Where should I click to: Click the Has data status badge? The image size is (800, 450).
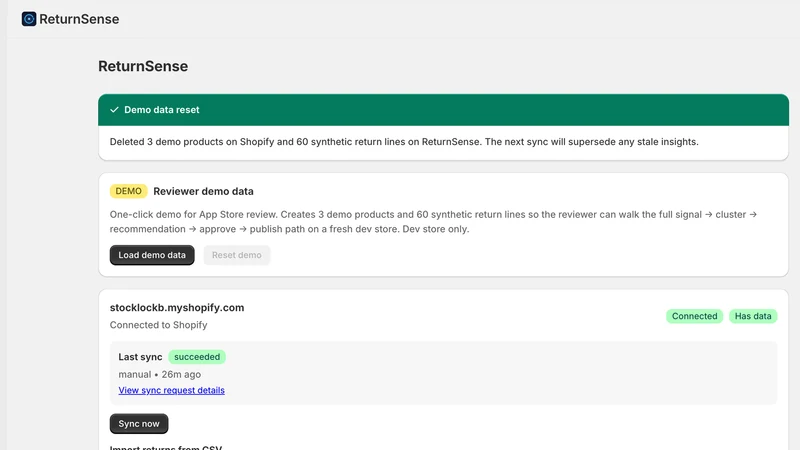click(x=753, y=316)
